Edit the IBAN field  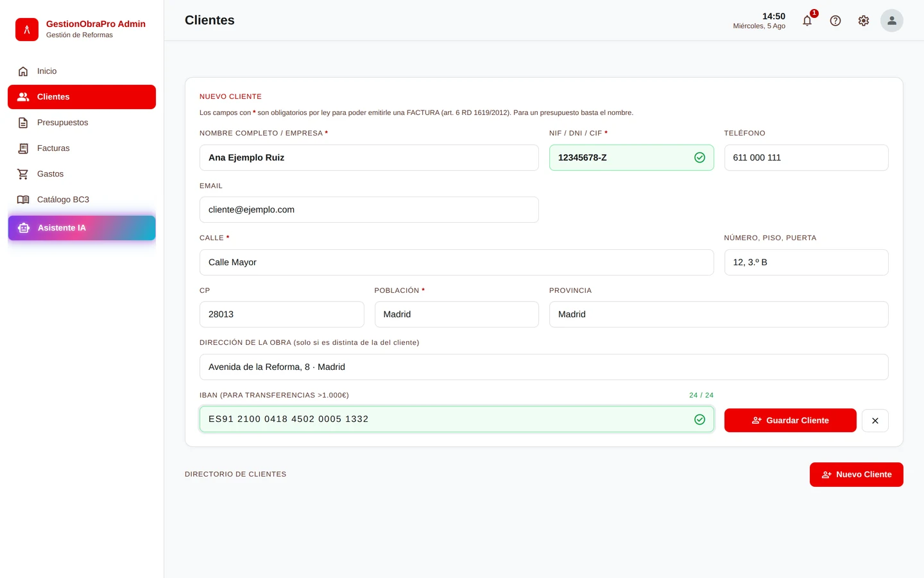click(x=457, y=419)
